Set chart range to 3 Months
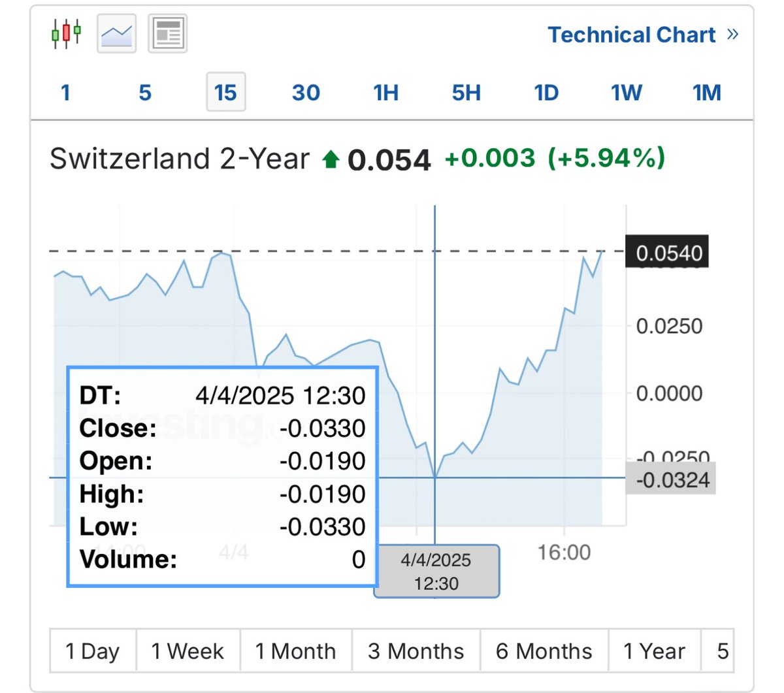This screenshot has width=784, height=693. tap(416, 651)
